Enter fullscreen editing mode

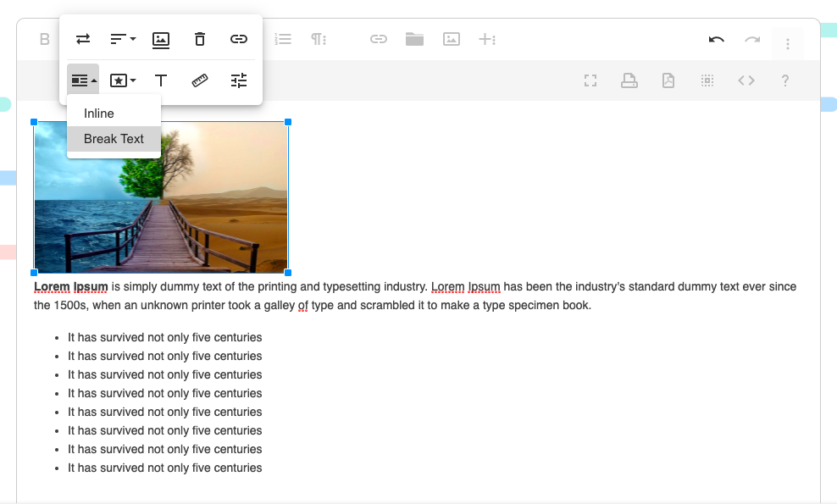590,80
